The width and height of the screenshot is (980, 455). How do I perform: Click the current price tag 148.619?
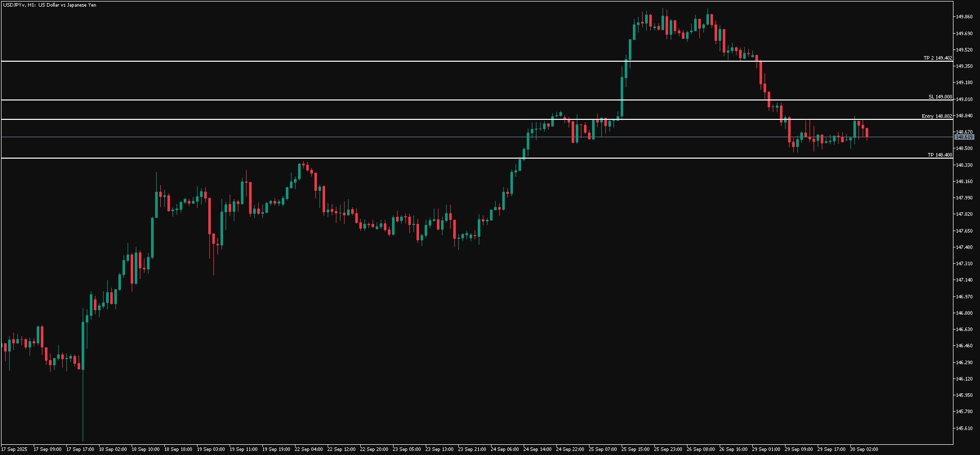[964, 137]
